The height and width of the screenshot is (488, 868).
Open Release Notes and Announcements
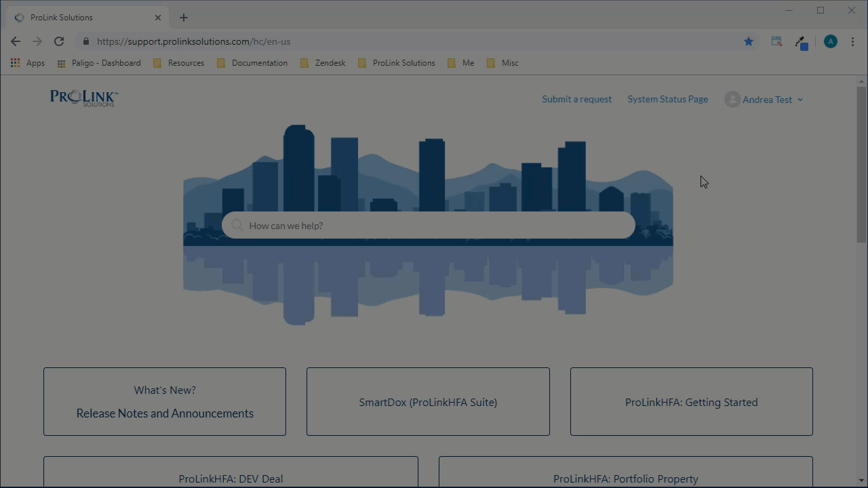(x=164, y=413)
